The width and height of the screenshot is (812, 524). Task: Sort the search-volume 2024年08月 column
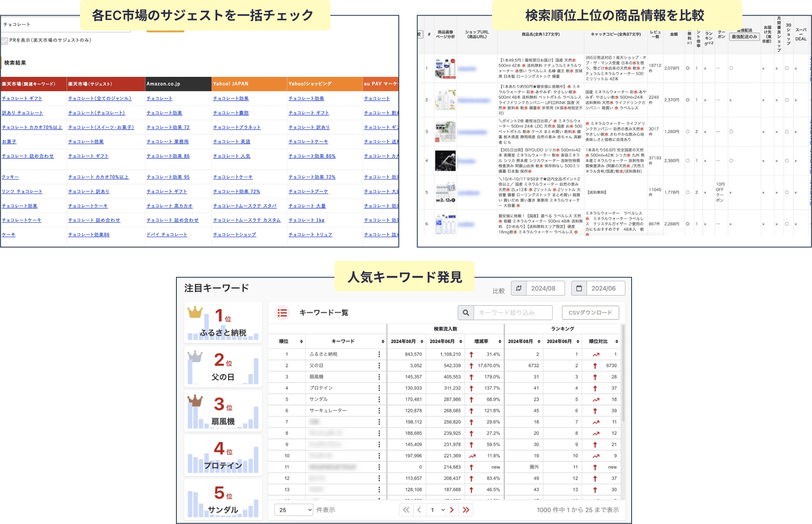422,341
